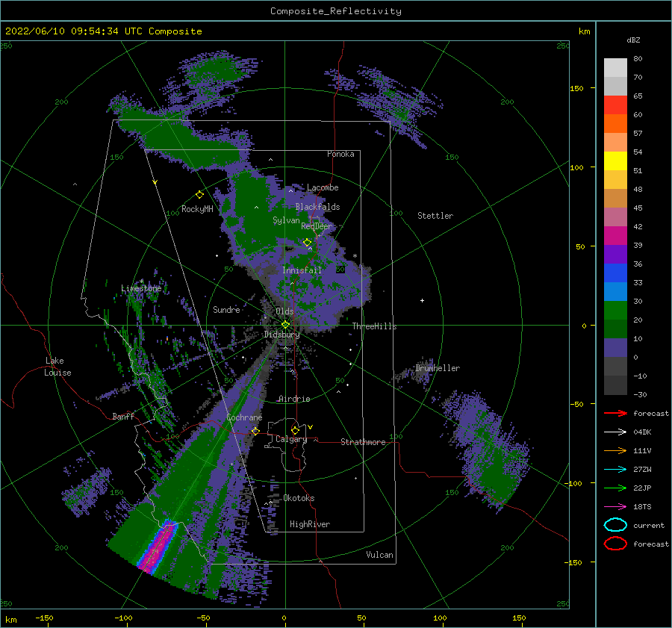
Task: Click the Lacombe city label
Action: click(x=323, y=187)
